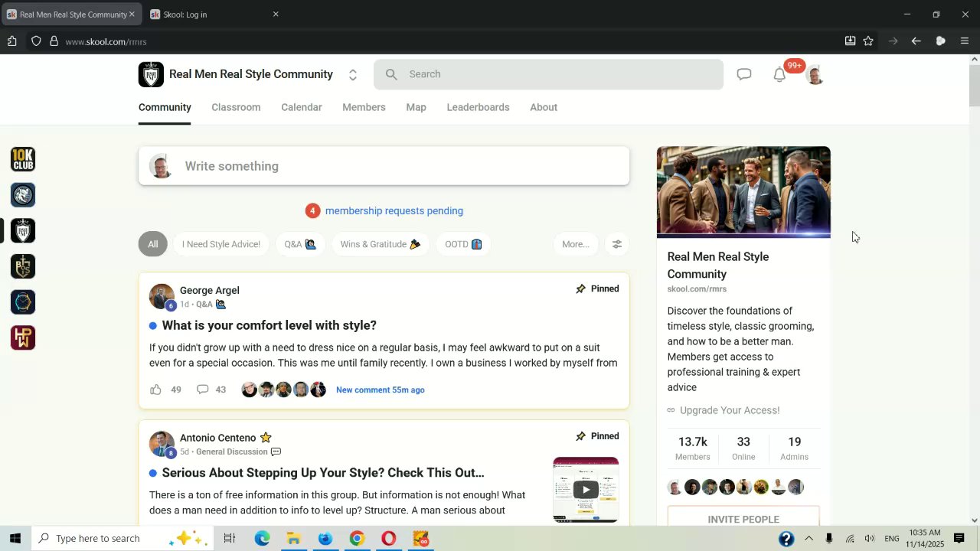The height and width of the screenshot is (551, 980).
Task: Open membership requests pending link
Action: pyautogui.click(x=394, y=210)
